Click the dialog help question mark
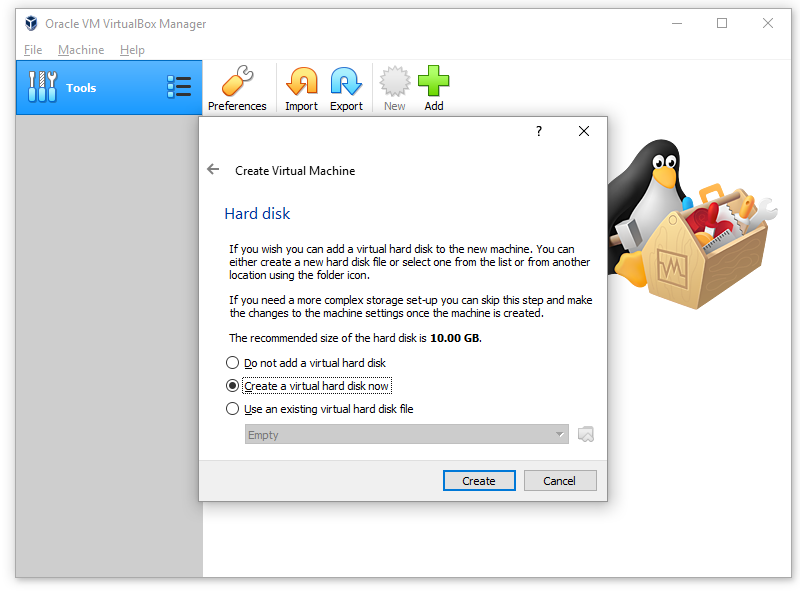The width and height of the screenshot is (800, 600). tap(538, 131)
